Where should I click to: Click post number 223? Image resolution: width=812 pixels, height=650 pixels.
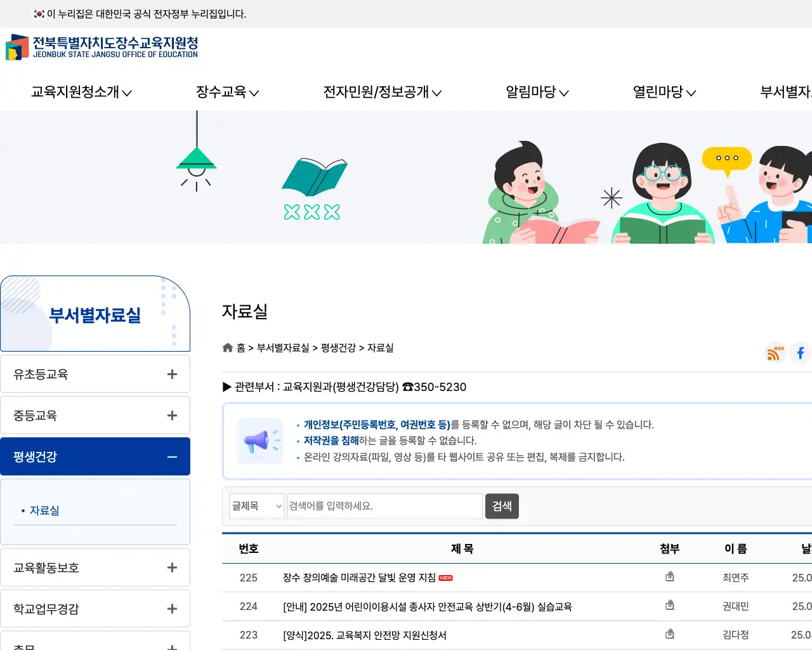click(x=249, y=635)
